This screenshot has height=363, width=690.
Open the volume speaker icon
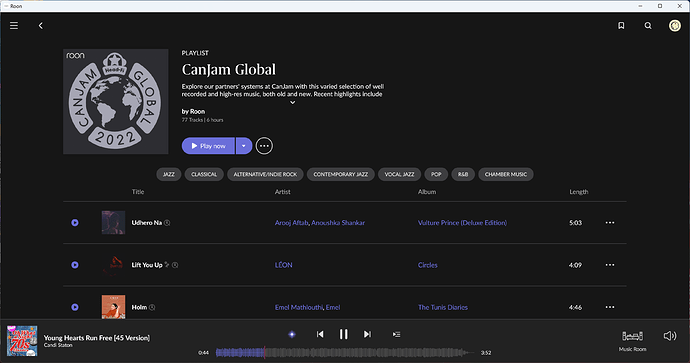pyautogui.click(x=670, y=336)
